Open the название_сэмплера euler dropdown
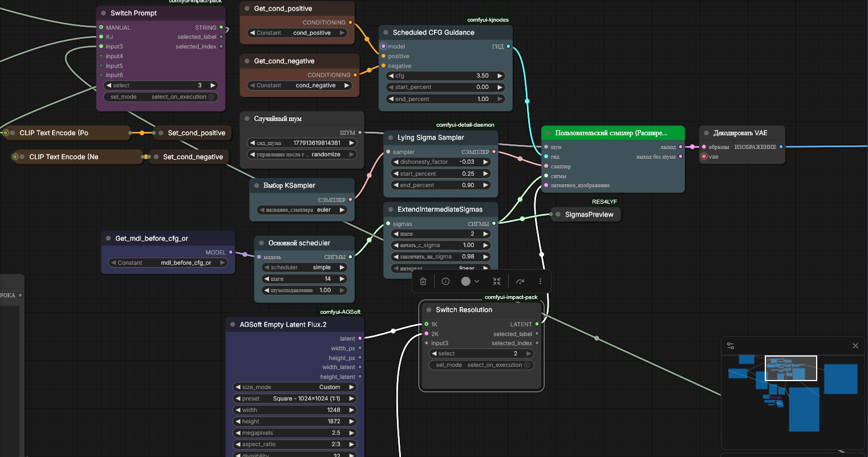This screenshot has width=868, height=457. (302, 210)
